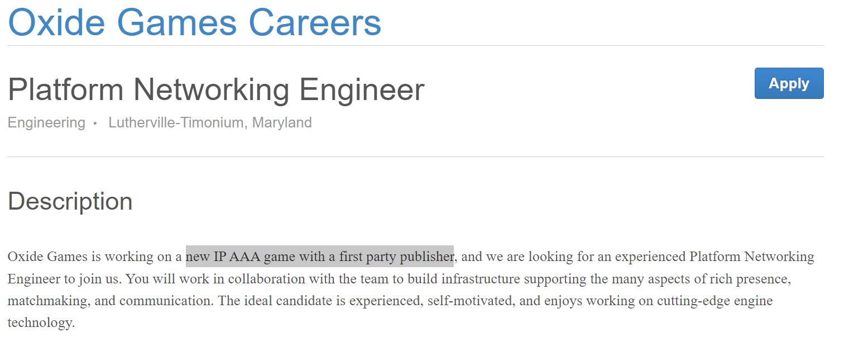This screenshot has width=868, height=346.
Task: Select the Engineering department label
Action: pos(46,122)
